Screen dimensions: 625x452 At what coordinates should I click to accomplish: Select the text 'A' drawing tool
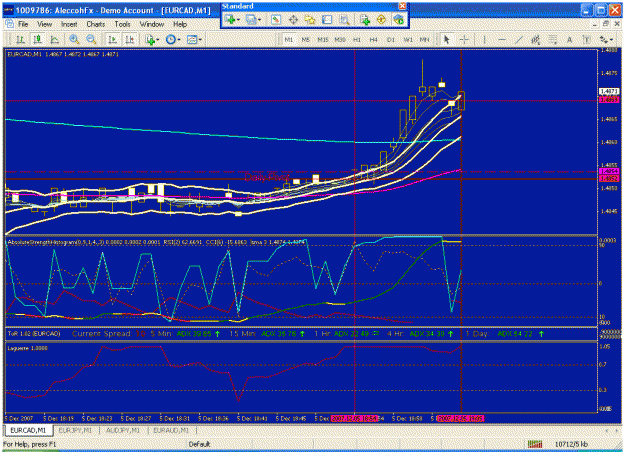(x=570, y=39)
